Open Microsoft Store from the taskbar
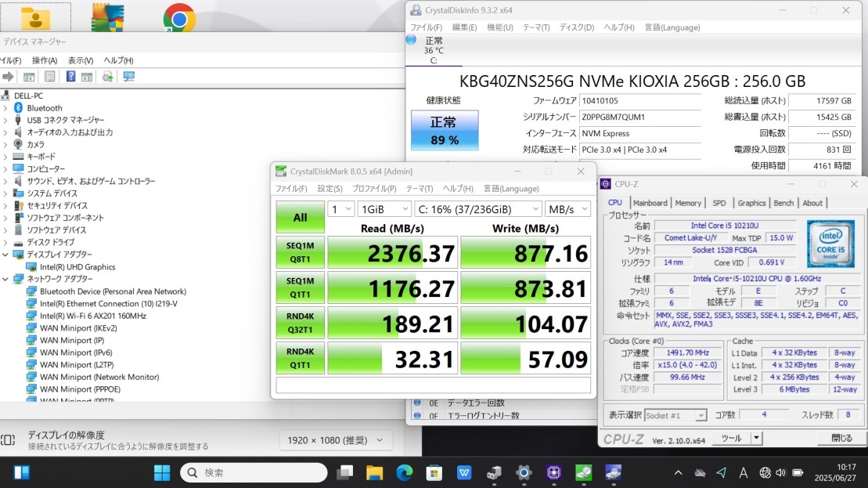 coord(434,472)
